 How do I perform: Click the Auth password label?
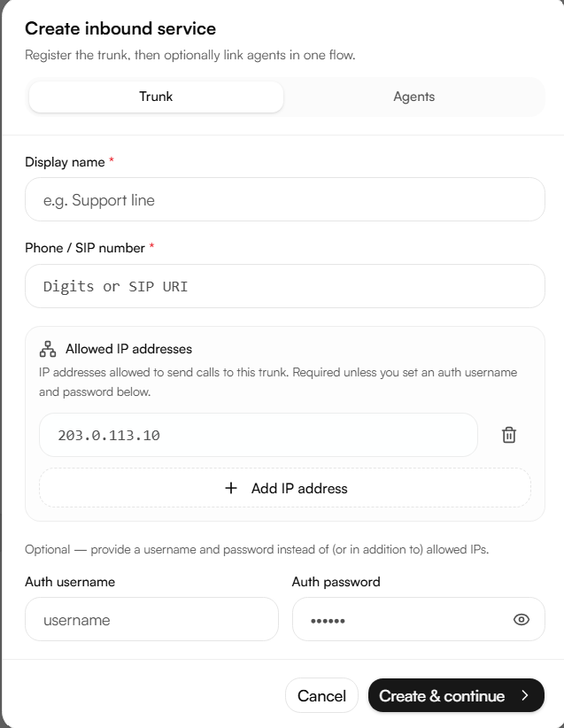(336, 582)
